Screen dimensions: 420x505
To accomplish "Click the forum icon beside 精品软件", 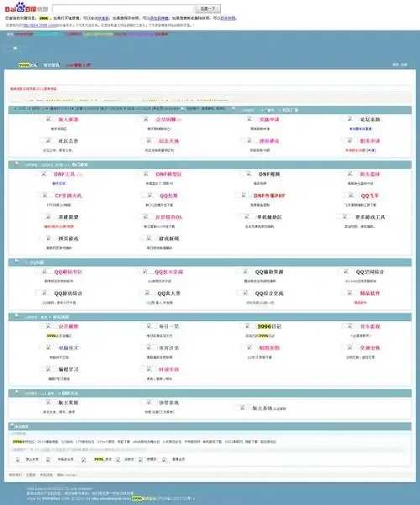I will (349, 292).
